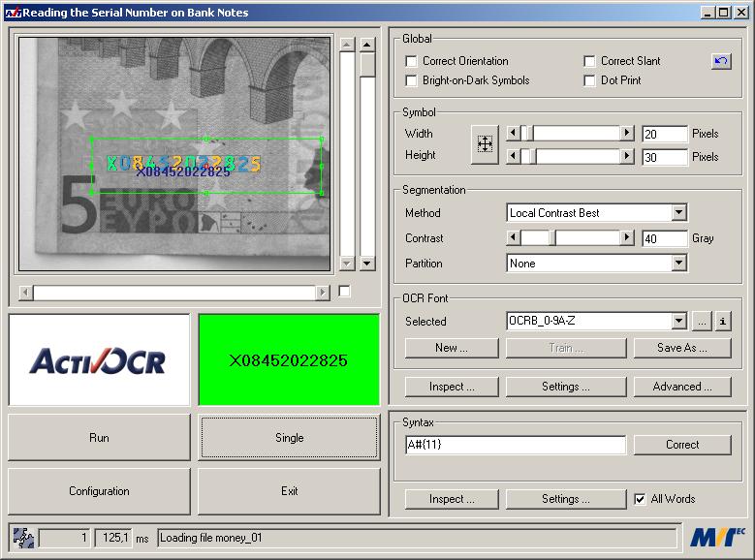Click the status text Loading file money_01
Image resolution: width=755 pixels, height=560 pixels.
point(211,538)
